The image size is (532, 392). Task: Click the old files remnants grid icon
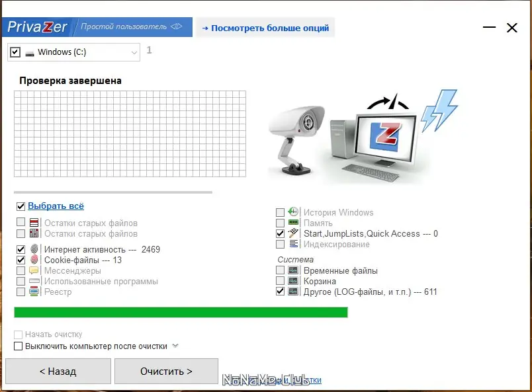[x=34, y=233]
